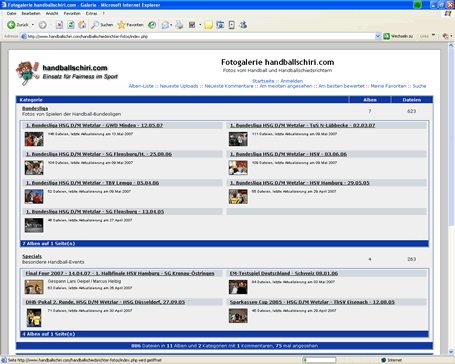Click thumbnail of TuS N-Lübbecke album
The width and height of the screenshot is (455, 364).
point(238,139)
